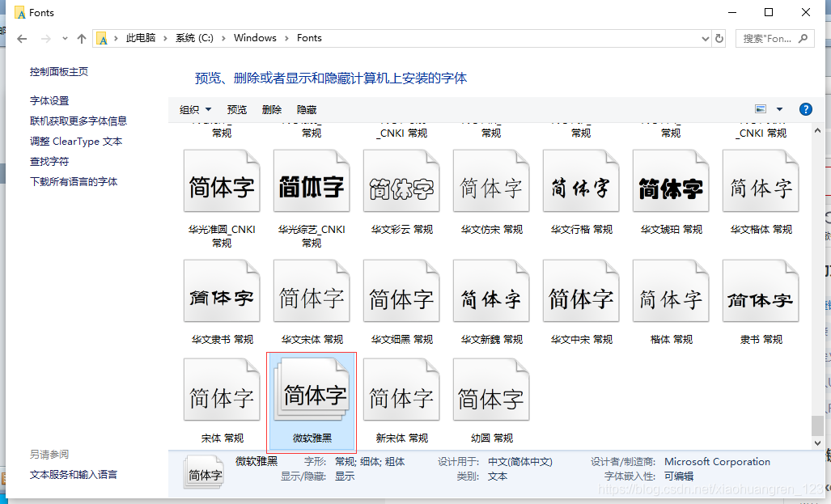Select the 华文琥珀 常规 font icon
The image size is (831, 504).
(x=671, y=180)
